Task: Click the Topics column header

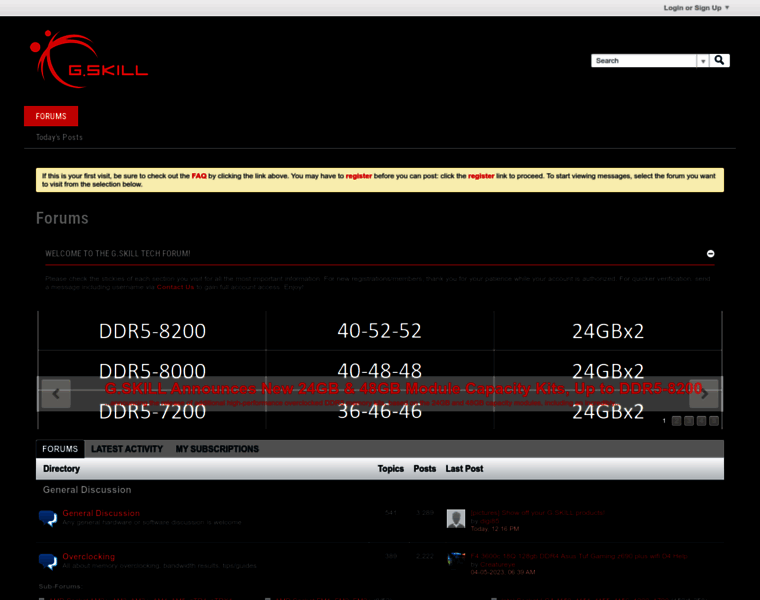Action: coord(391,469)
